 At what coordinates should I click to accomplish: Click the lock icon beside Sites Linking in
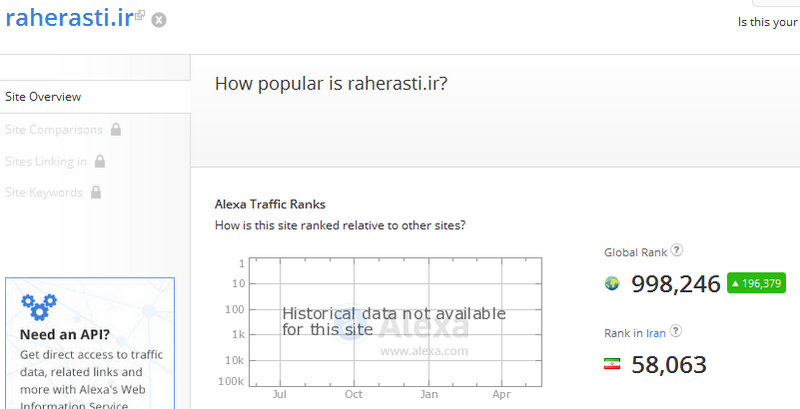tap(100, 161)
